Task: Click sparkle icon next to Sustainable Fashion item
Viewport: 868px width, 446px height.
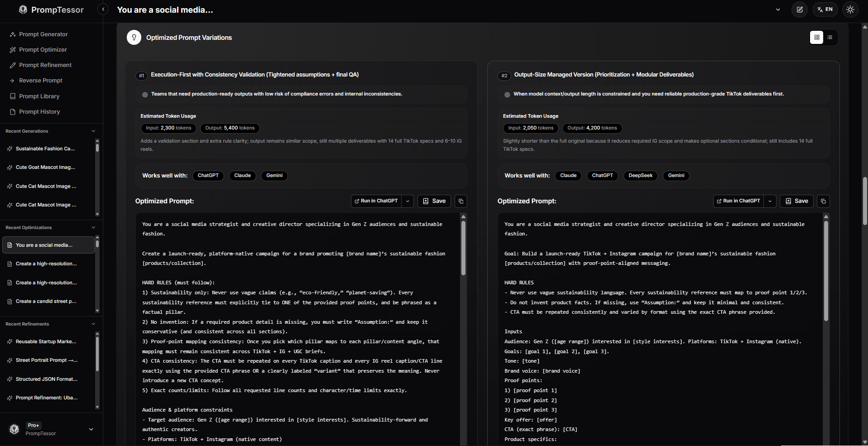Action: 10,149
